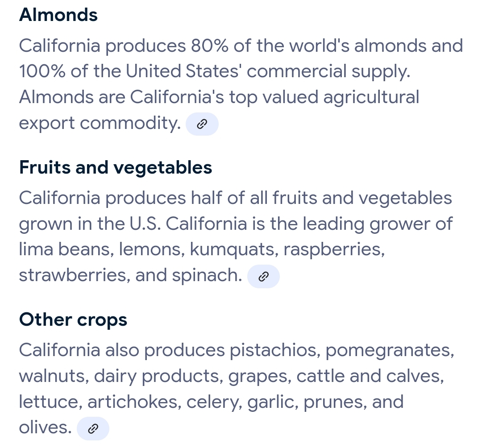
Task: Click the words 'cattle and calves'
Action: click(369, 376)
